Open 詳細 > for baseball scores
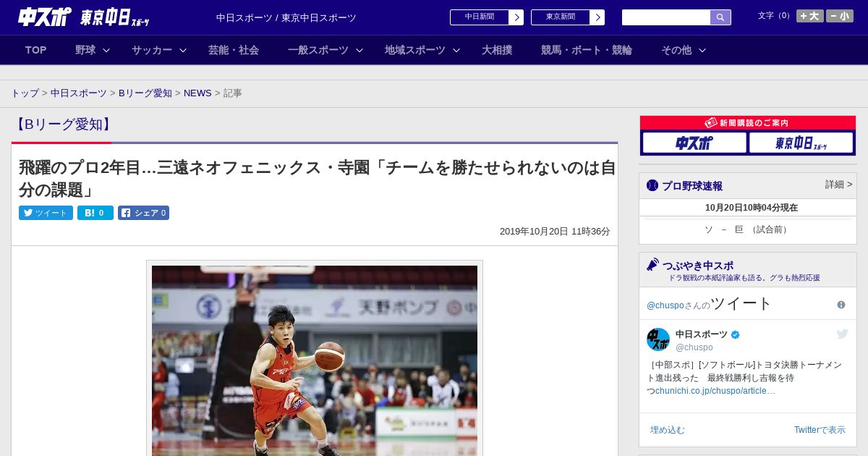Image resolution: width=868 pixels, height=456 pixels. click(838, 185)
